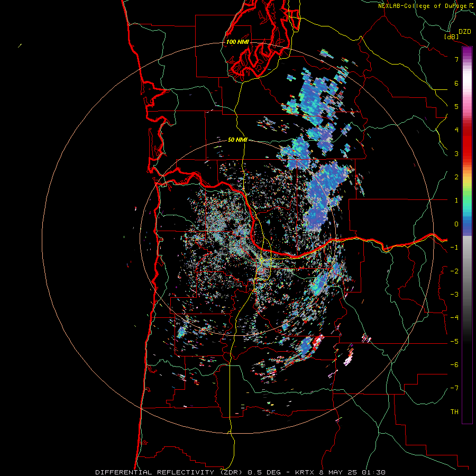Click the positive 2 scale tick label
This screenshot has height=476, width=476.
pyautogui.click(x=456, y=177)
